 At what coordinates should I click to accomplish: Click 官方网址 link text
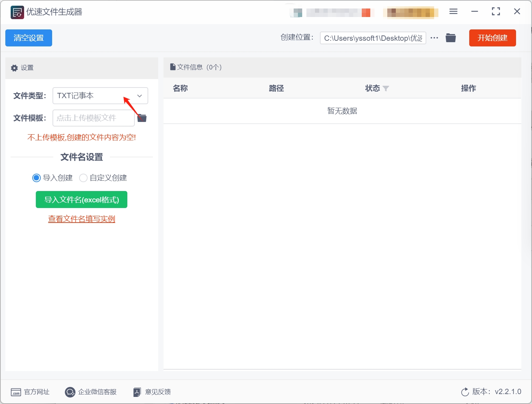pyautogui.click(x=37, y=392)
